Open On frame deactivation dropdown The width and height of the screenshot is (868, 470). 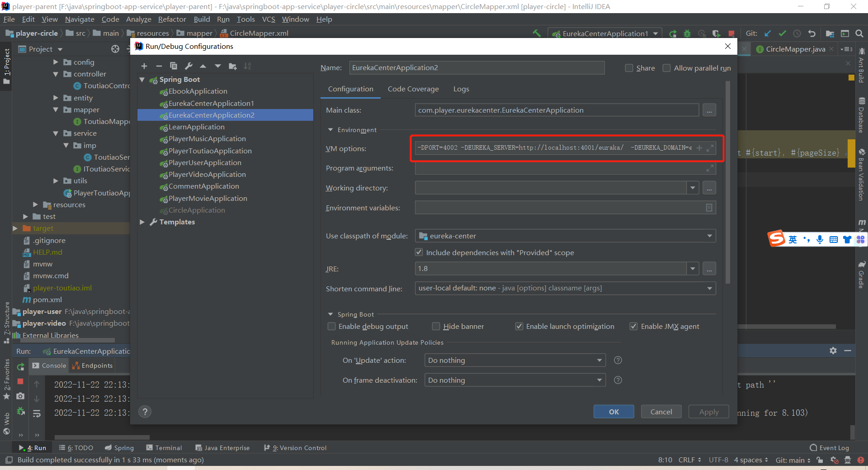599,380
